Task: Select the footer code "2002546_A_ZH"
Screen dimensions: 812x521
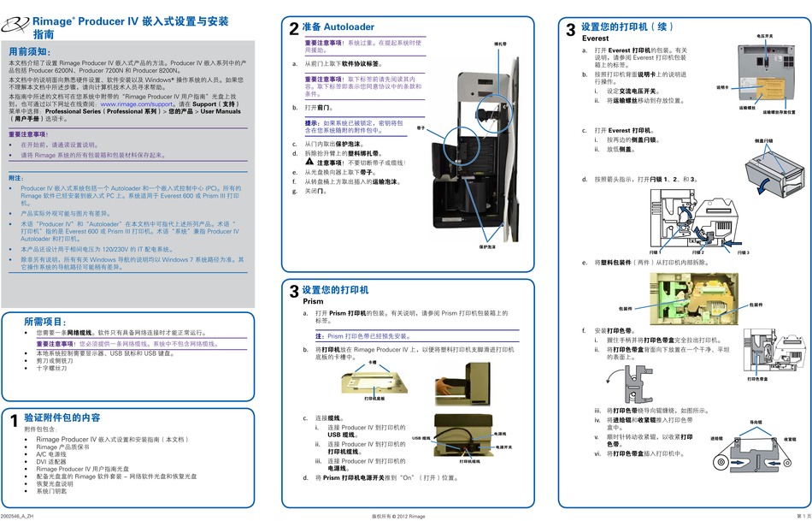Action: pyautogui.click(x=17, y=517)
